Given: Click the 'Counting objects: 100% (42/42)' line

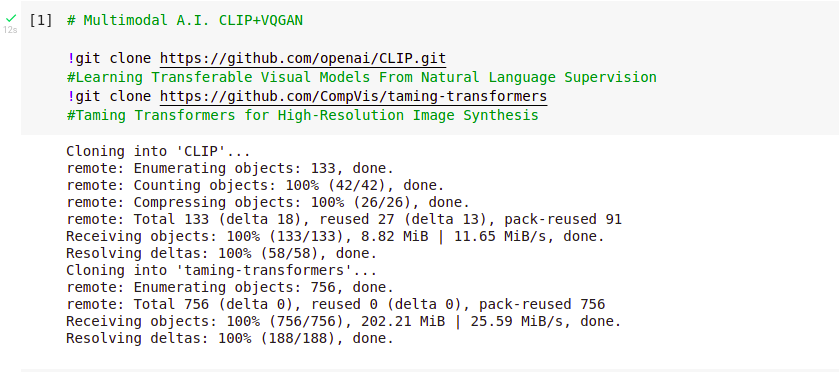Looking at the screenshot, I should 255,186.
